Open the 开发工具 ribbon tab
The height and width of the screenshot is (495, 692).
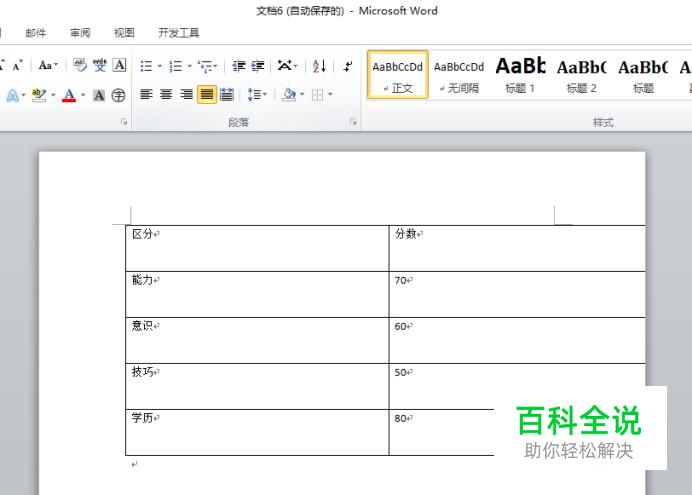[178, 33]
